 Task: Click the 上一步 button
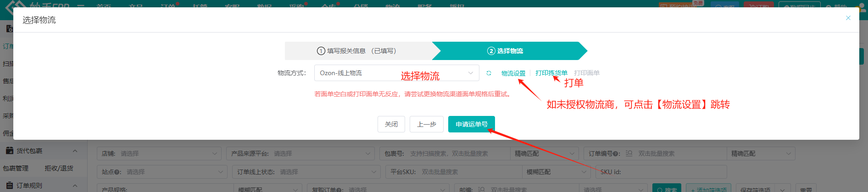pos(426,124)
